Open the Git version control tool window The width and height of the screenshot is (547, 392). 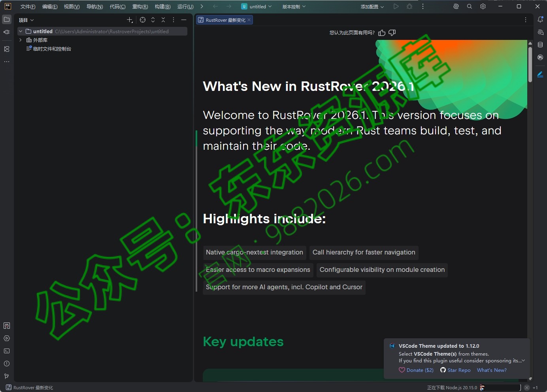click(x=7, y=376)
